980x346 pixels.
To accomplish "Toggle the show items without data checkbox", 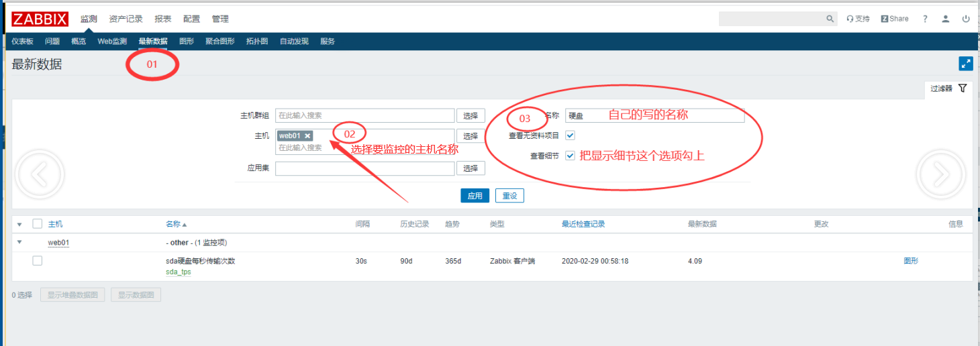I will tap(570, 135).
